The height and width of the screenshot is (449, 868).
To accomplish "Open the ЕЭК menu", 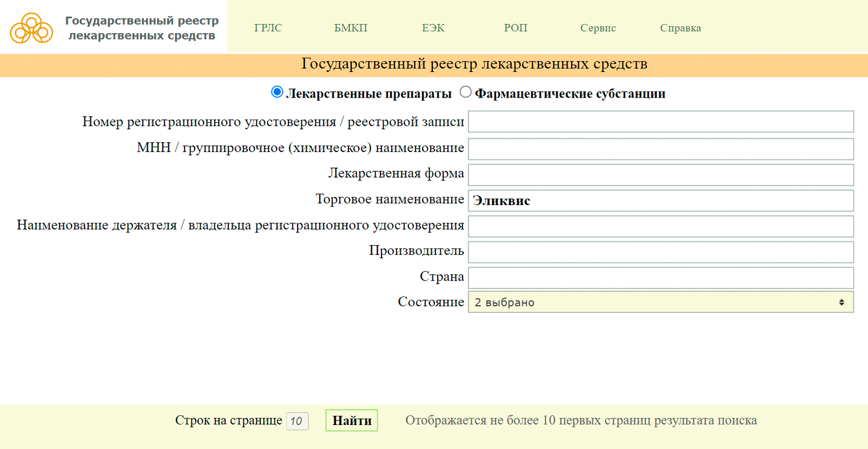I will [x=433, y=28].
